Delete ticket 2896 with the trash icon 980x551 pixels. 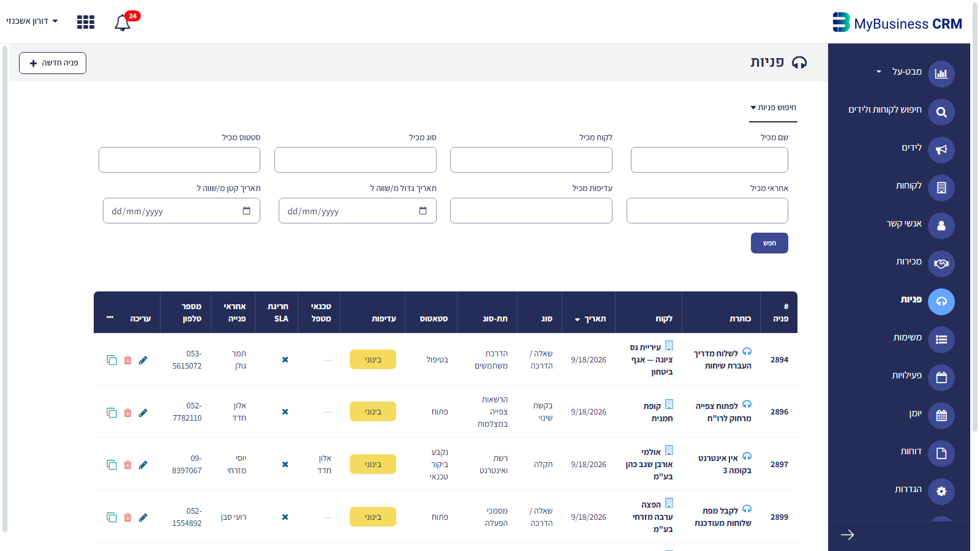click(127, 413)
